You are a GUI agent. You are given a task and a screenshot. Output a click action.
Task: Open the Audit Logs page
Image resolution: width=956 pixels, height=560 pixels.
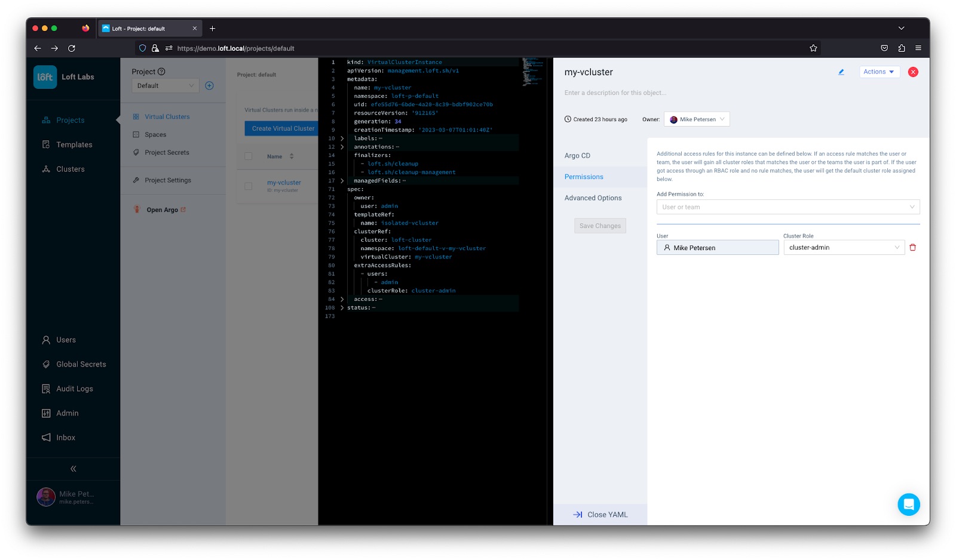coord(74,388)
